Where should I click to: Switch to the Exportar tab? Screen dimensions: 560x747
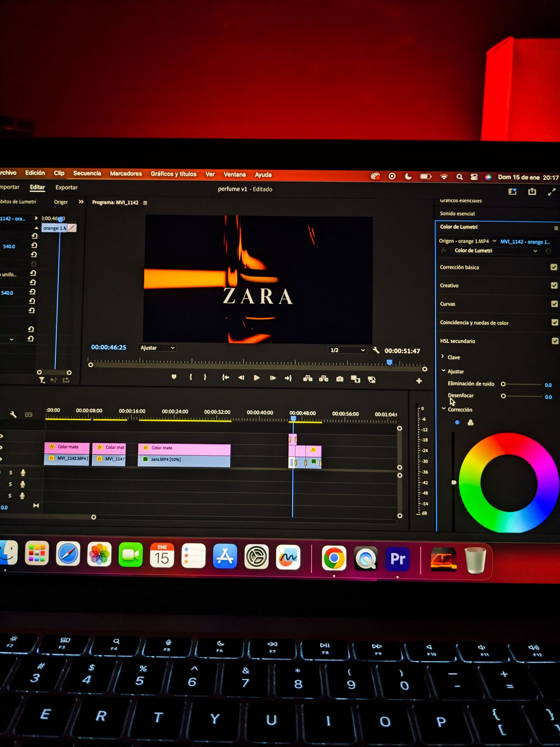coord(66,187)
